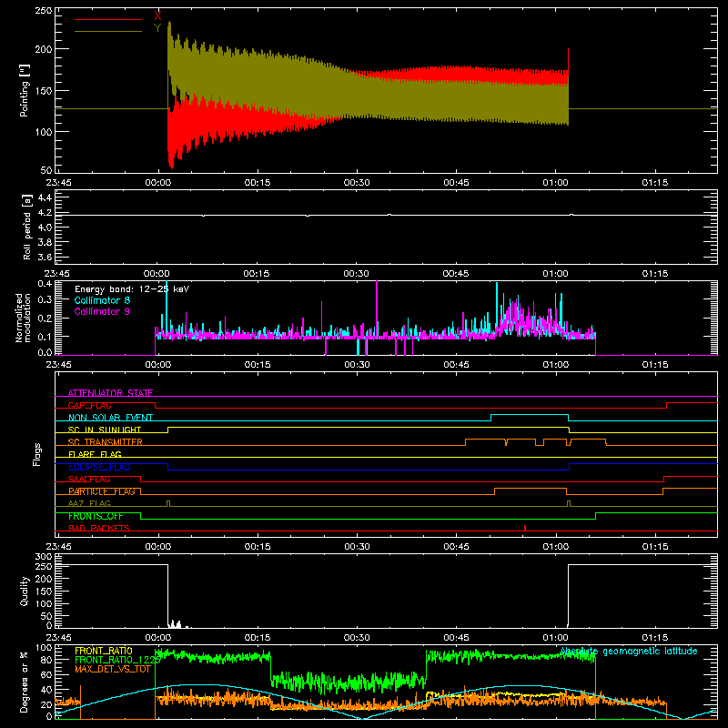Click the SC_TRANSMITTER flag label
728x728 pixels.
pyautogui.click(x=106, y=442)
